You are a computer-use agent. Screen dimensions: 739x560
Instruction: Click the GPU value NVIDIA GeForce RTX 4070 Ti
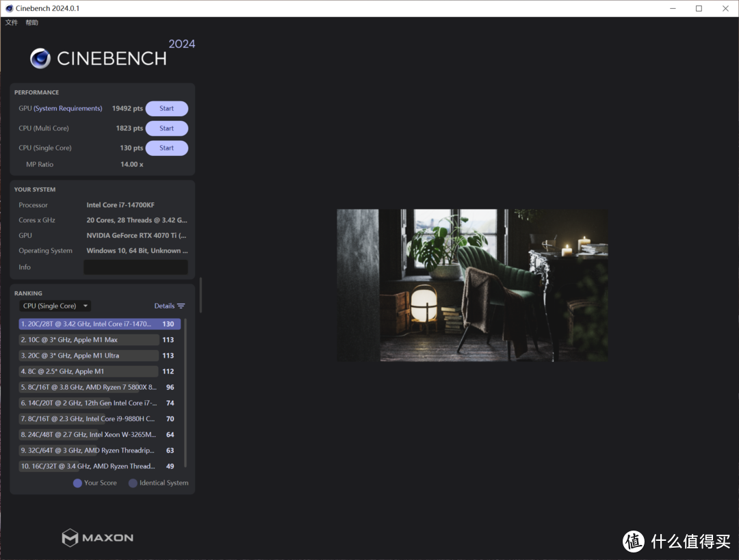click(x=136, y=235)
